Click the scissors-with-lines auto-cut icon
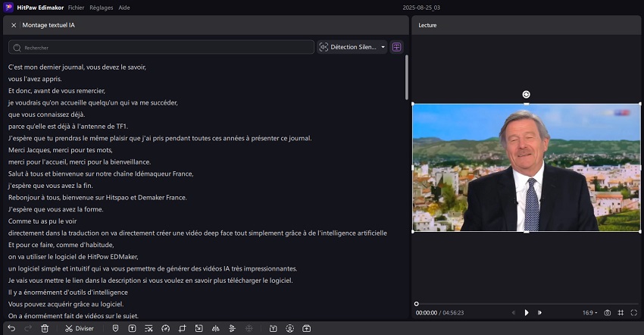 point(148,328)
